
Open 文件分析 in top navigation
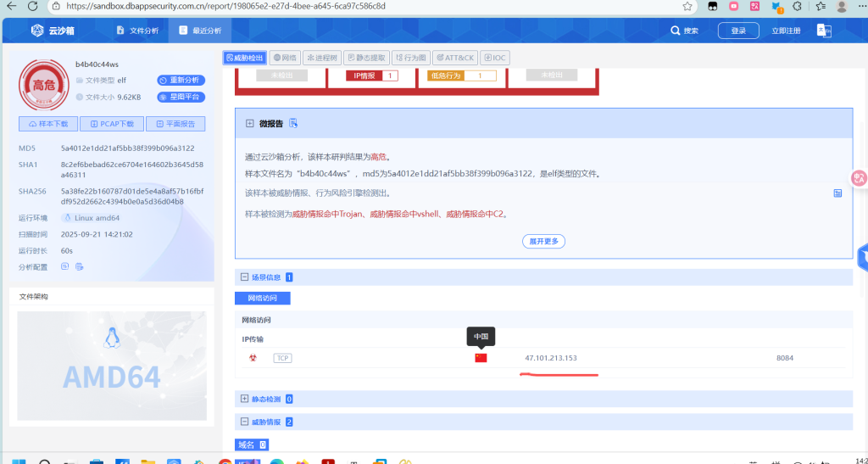pos(137,31)
